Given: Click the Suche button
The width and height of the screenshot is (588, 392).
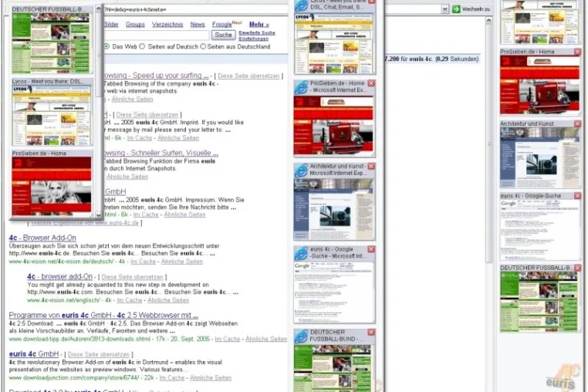Looking at the screenshot, I should click(x=223, y=35).
